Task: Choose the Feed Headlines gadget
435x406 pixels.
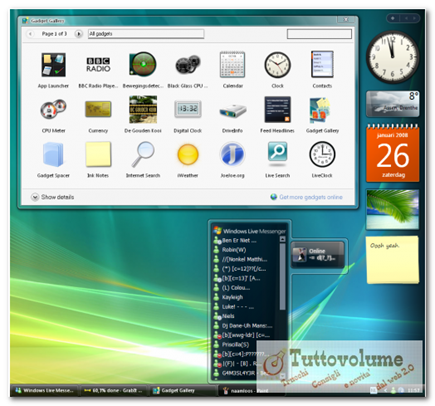Action: click(277, 109)
